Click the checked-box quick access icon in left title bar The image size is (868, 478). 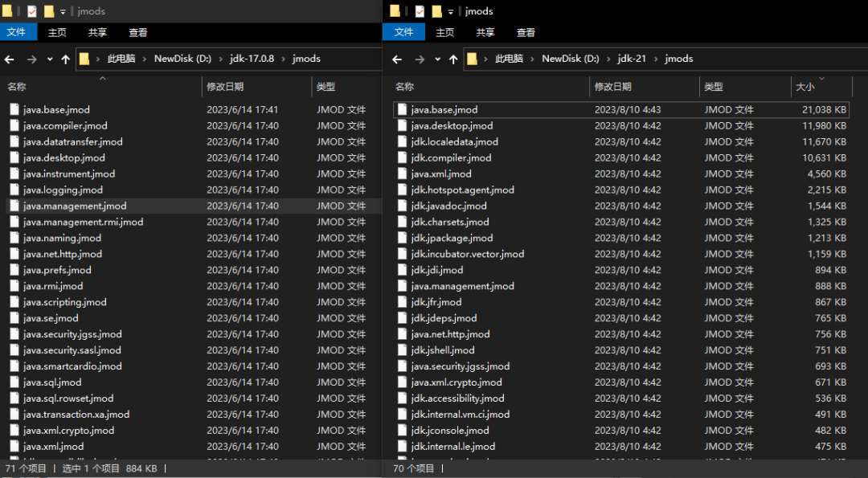[x=33, y=10]
